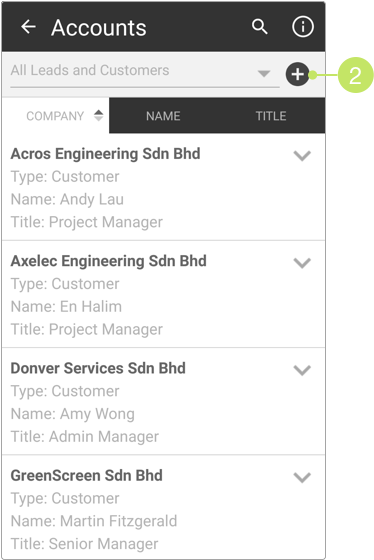374x560 pixels.
Task: Expand Acros Engineering Sdn Bhd entry
Action: click(302, 156)
